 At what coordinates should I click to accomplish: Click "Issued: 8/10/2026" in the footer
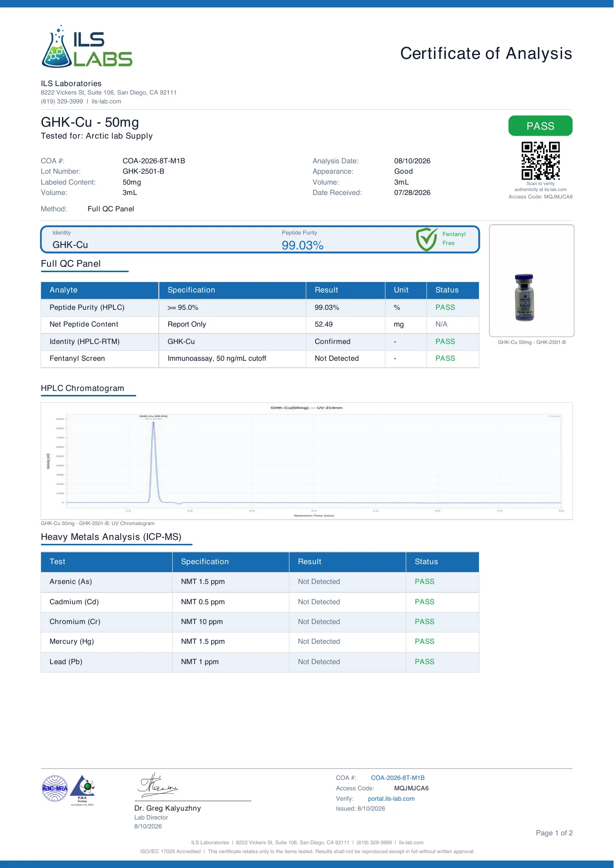pos(361,809)
